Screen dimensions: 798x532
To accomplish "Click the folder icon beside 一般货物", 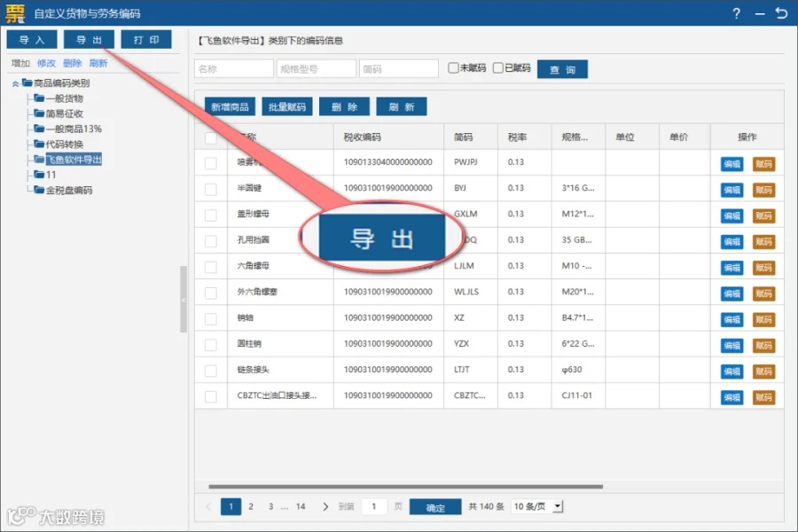I will tap(39, 98).
